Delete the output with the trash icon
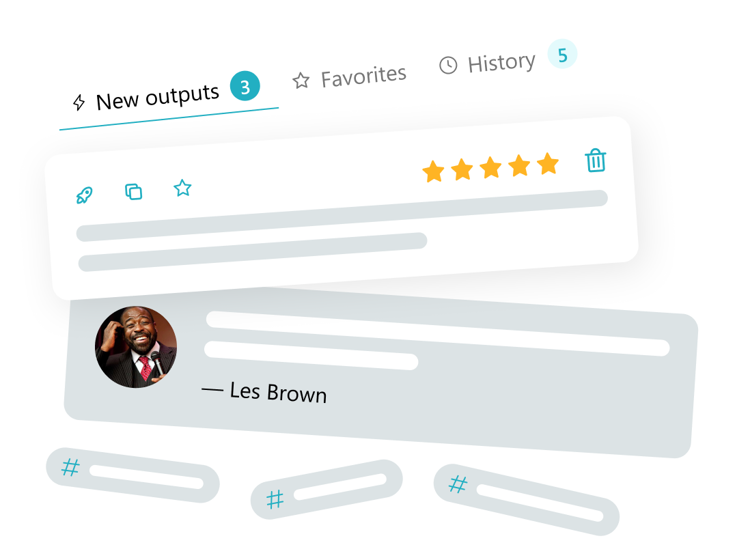The height and width of the screenshot is (560, 750). click(596, 160)
